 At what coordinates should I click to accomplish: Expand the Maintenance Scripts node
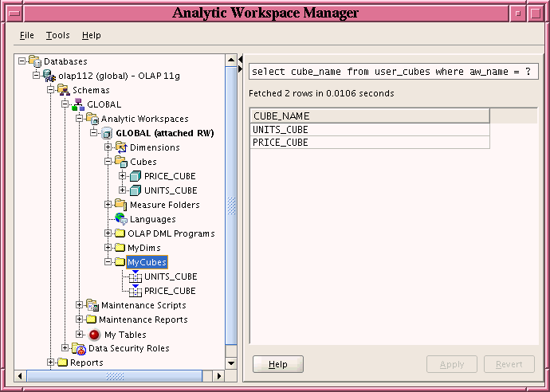(x=80, y=305)
